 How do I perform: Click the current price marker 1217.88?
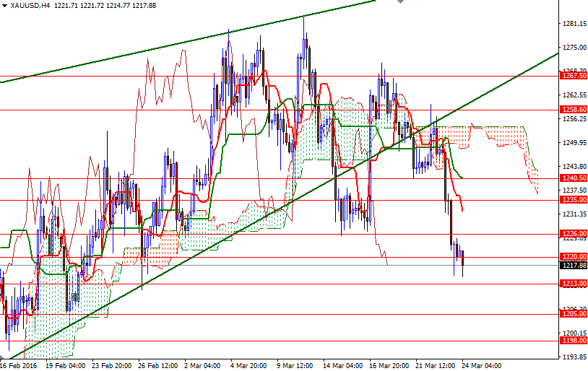pyautogui.click(x=574, y=266)
